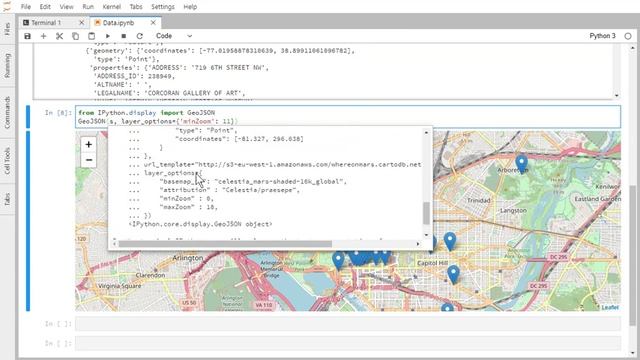640x360 pixels.
Task: Click the JupyterLab logo icon
Action: (7, 6)
